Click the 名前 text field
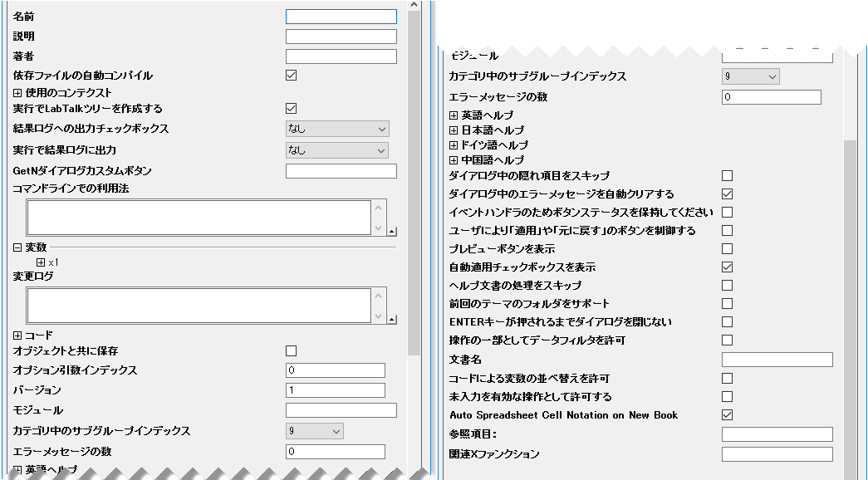Image resolution: width=868 pixels, height=480 pixels. tap(341, 17)
